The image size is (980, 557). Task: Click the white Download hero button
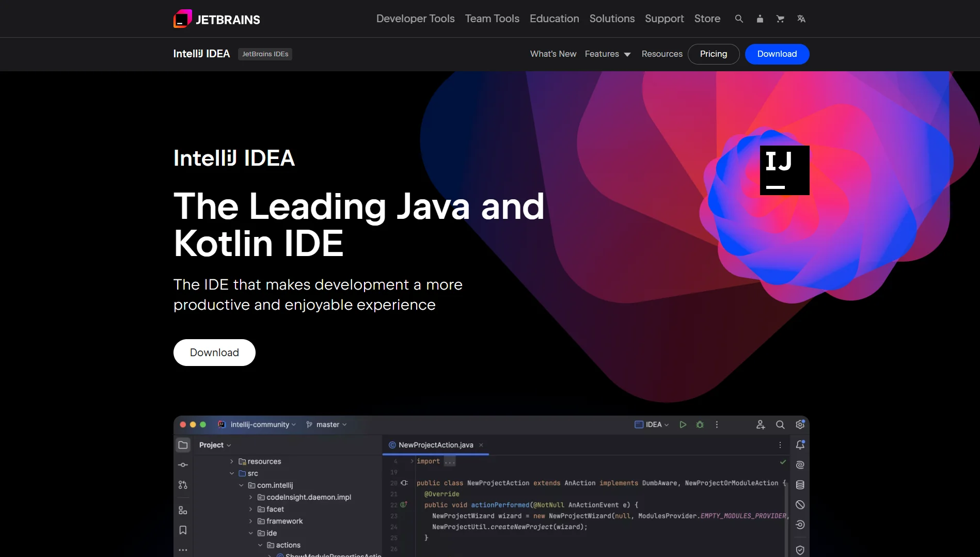[x=214, y=352]
